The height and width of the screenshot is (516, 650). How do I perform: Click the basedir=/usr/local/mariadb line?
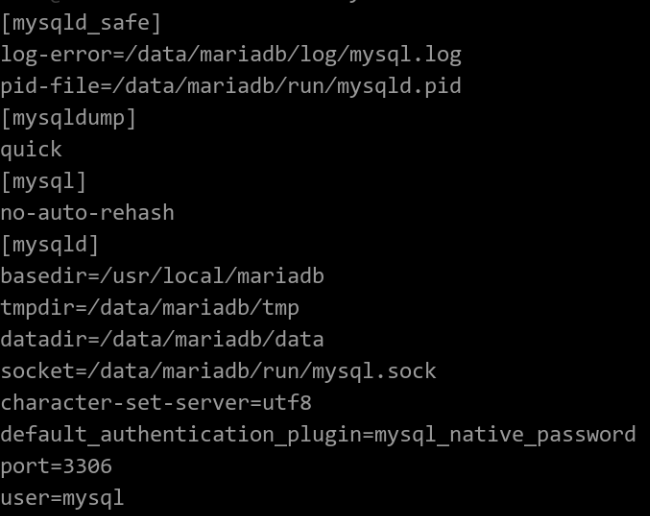(x=162, y=276)
